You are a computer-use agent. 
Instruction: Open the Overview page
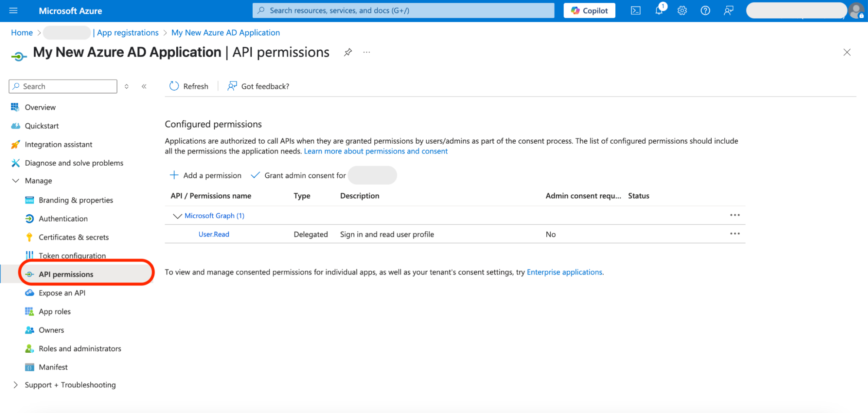click(x=40, y=107)
